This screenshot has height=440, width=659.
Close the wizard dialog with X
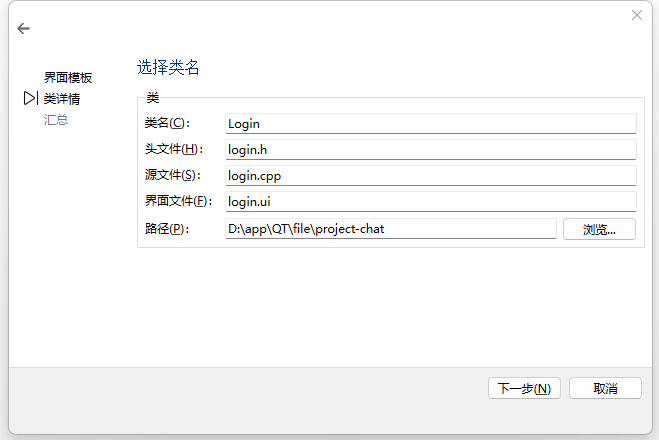[x=637, y=15]
